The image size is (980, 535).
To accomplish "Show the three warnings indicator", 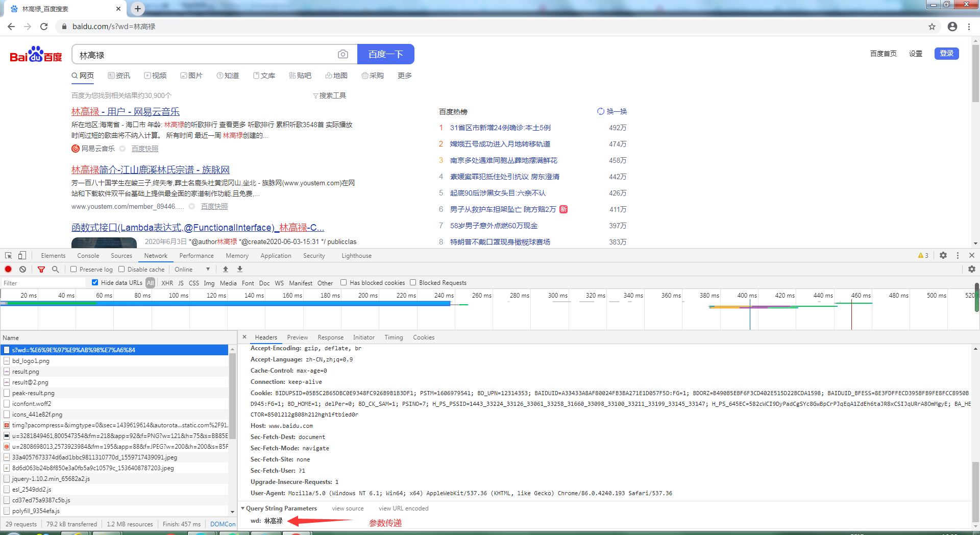I will pos(923,255).
